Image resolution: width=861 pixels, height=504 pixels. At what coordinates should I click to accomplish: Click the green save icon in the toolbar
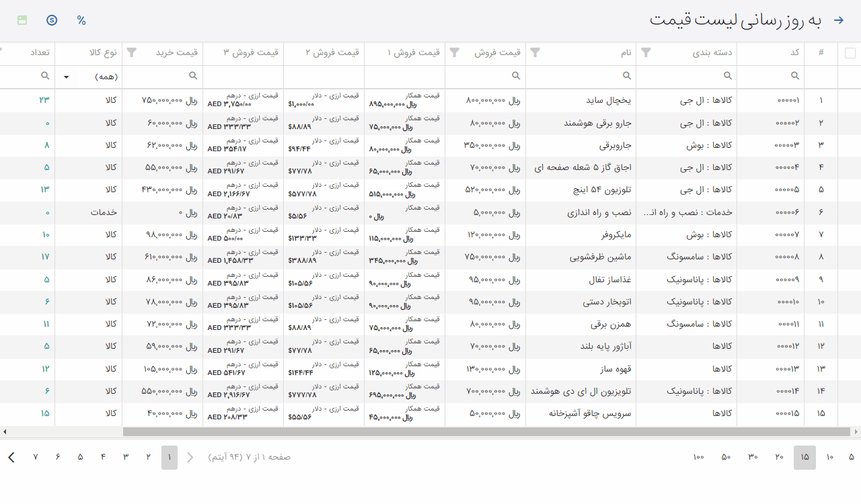(22, 20)
